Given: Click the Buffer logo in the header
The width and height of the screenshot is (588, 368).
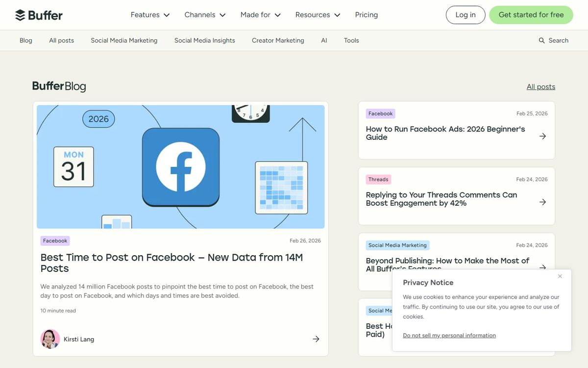Looking at the screenshot, I should 39,15.
